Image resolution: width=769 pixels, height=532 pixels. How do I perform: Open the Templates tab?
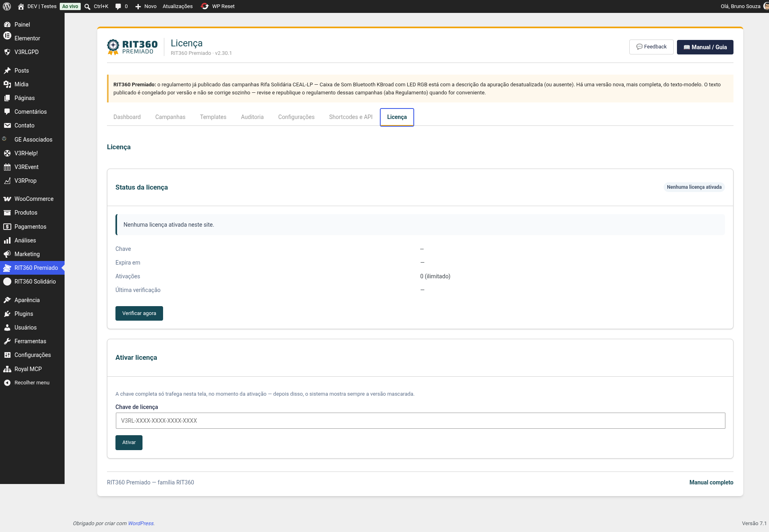point(213,117)
